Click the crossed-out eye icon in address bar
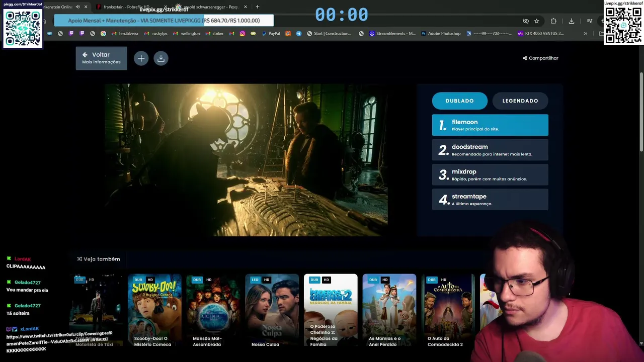 pyautogui.click(x=526, y=21)
